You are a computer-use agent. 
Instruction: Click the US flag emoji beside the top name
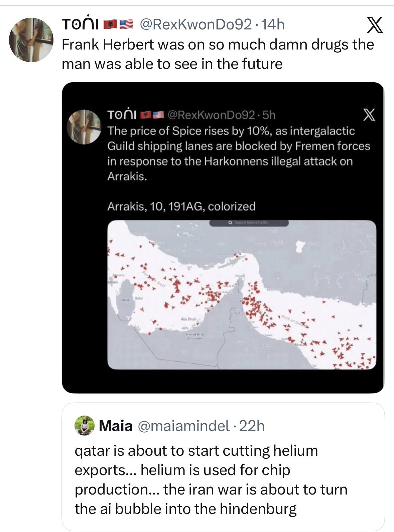[x=126, y=25]
